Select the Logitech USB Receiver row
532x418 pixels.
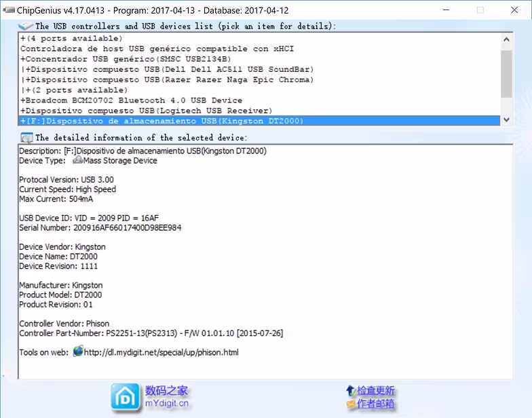point(259,111)
